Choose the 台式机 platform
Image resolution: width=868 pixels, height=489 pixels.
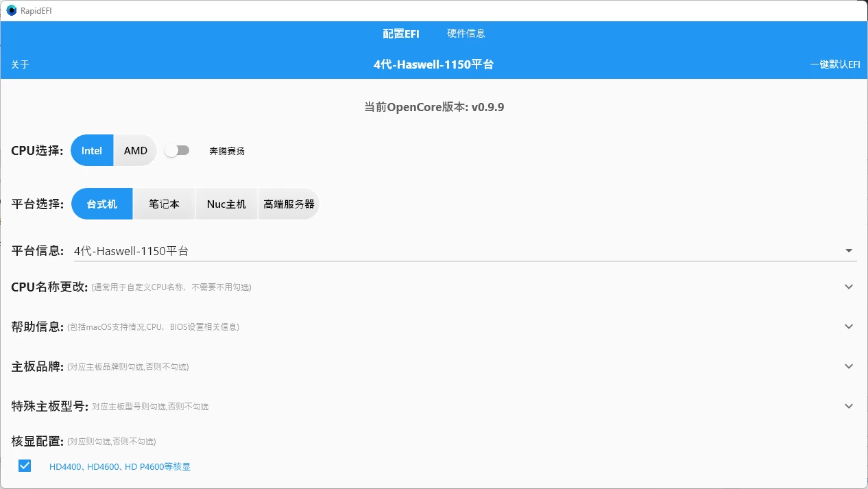(102, 204)
